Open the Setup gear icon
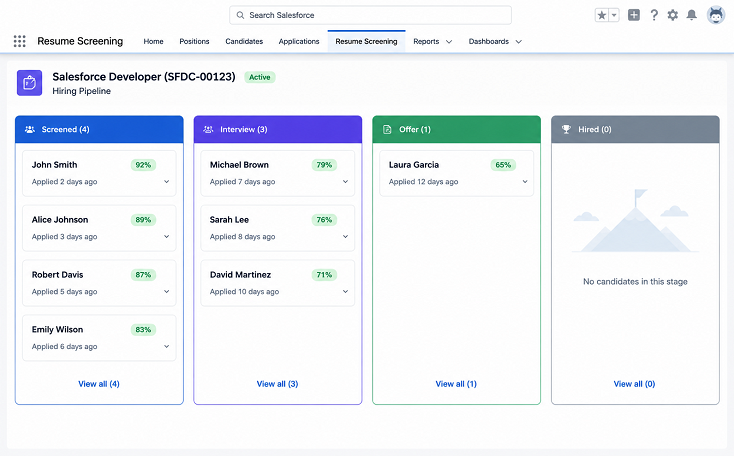 673,15
